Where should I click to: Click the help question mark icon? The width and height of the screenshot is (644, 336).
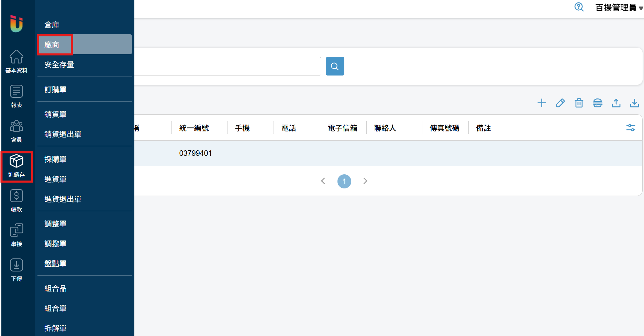click(579, 7)
